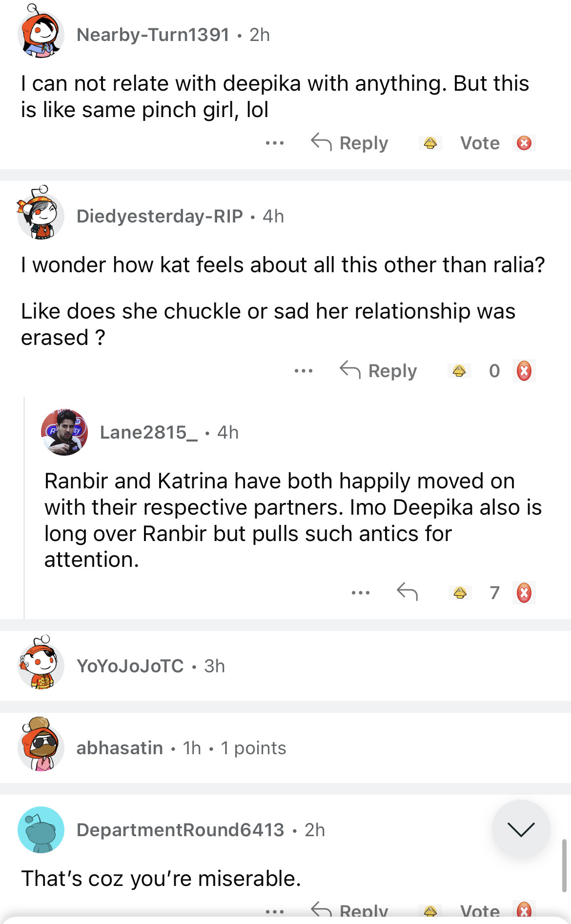The height and width of the screenshot is (924, 571).
Task: Downvote Diedyesterday-RIP's comment
Action: 524,371
